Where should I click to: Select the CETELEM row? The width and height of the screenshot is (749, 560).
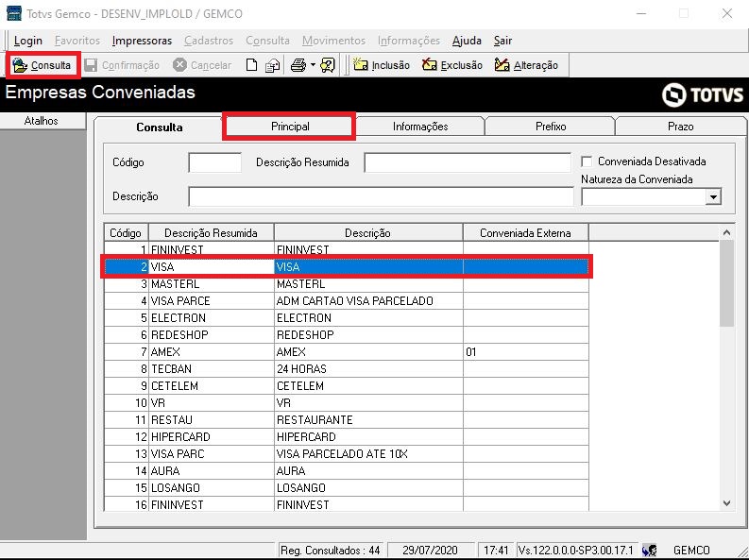tap(347, 386)
